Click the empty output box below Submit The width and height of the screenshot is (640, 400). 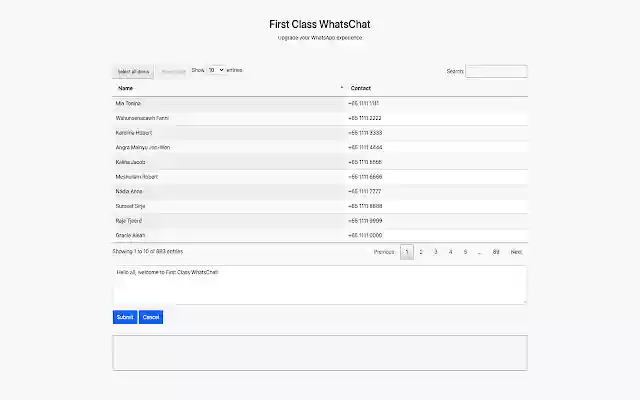coord(320,353)
